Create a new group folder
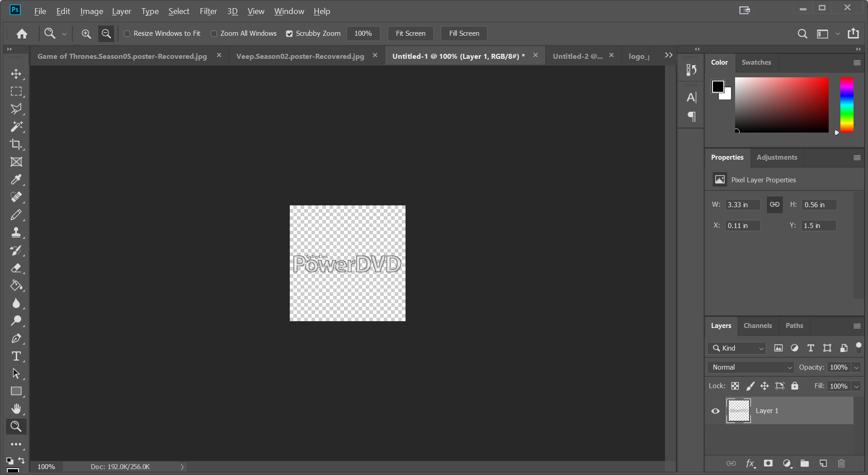 tap(805, 463)
